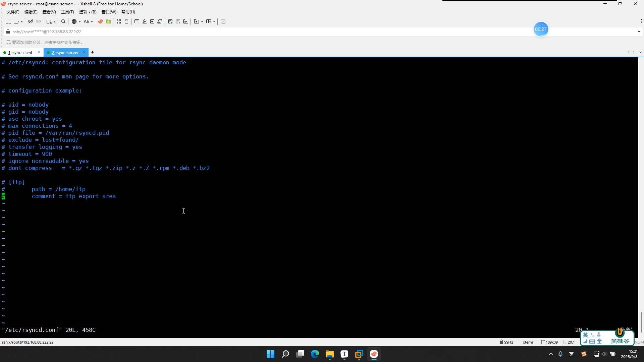
Task: Click the lock screen padlock icon
Action: (126, 22)
